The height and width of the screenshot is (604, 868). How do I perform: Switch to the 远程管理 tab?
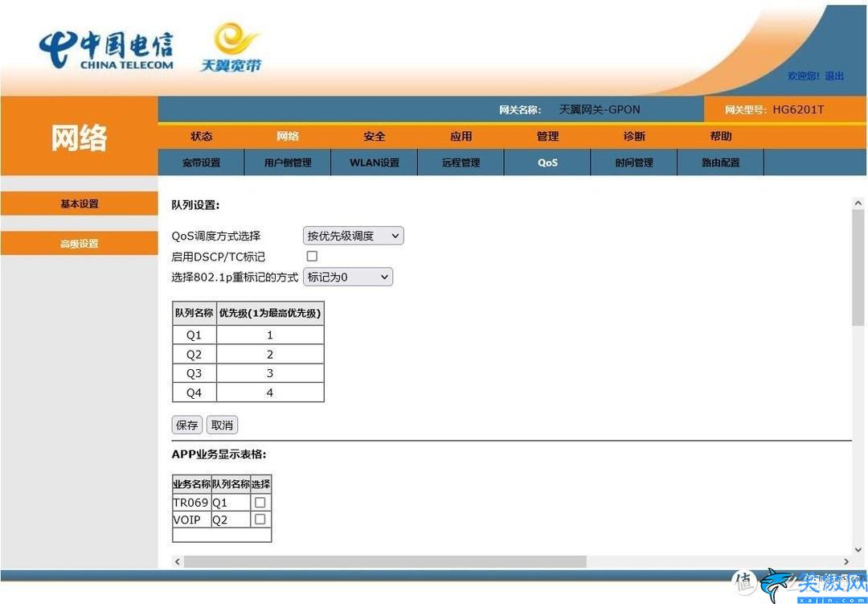coord(461,163)
